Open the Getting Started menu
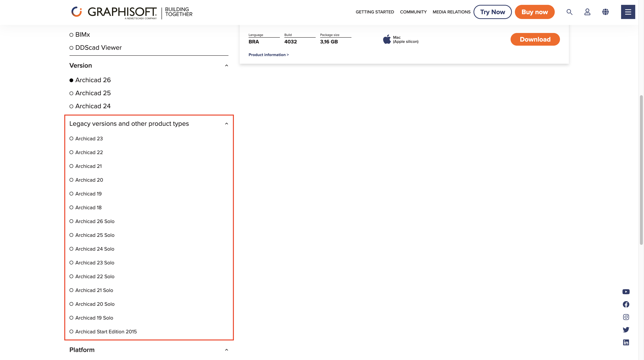 tap(375, 12)
